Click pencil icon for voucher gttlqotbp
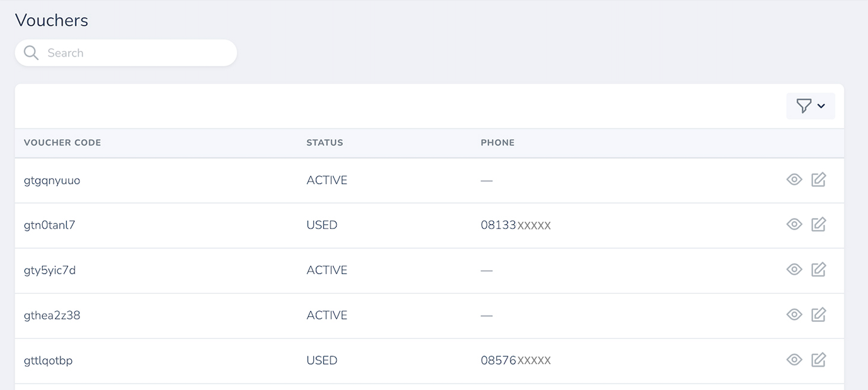This screenshot has height=390, width=868. pyautogui.click(x=818, y=360)
